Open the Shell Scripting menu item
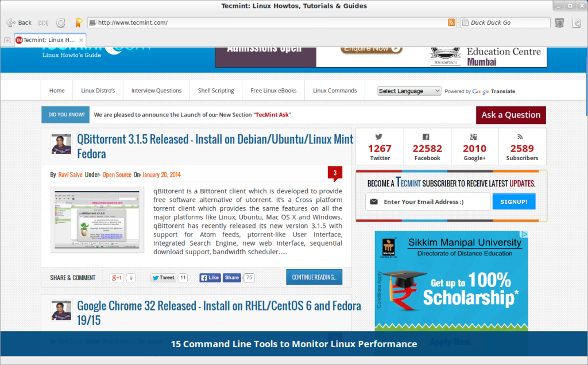Viewport: 588px width, 365px height. (x=216, y=91)
